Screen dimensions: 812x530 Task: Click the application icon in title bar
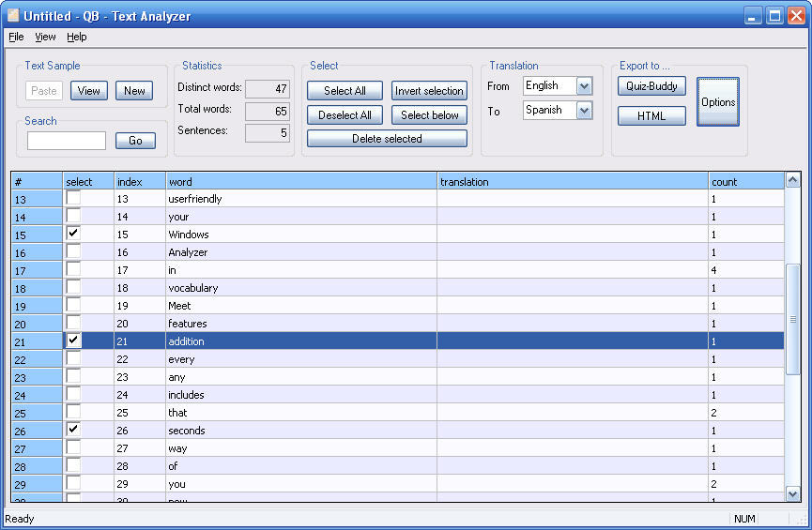[12, 16]
